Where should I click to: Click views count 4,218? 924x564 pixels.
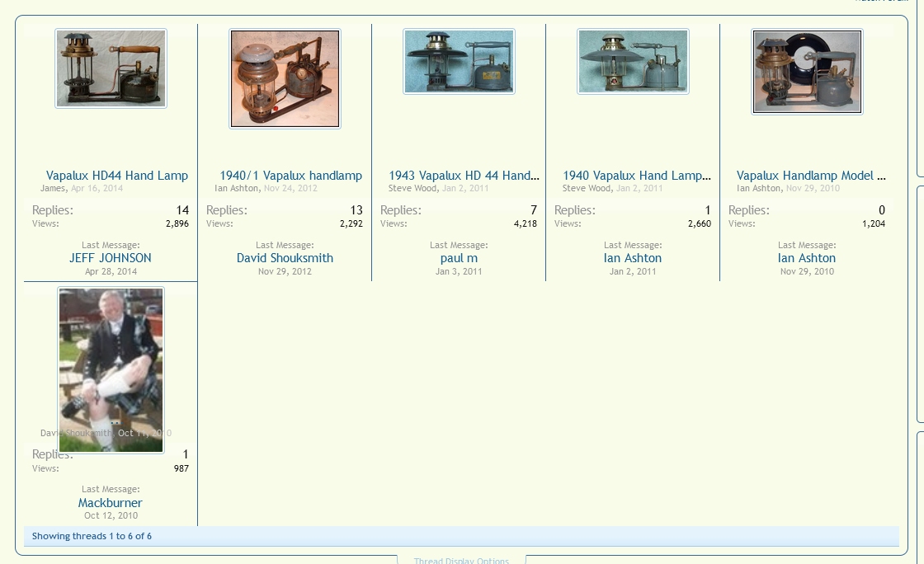[525, 223]
